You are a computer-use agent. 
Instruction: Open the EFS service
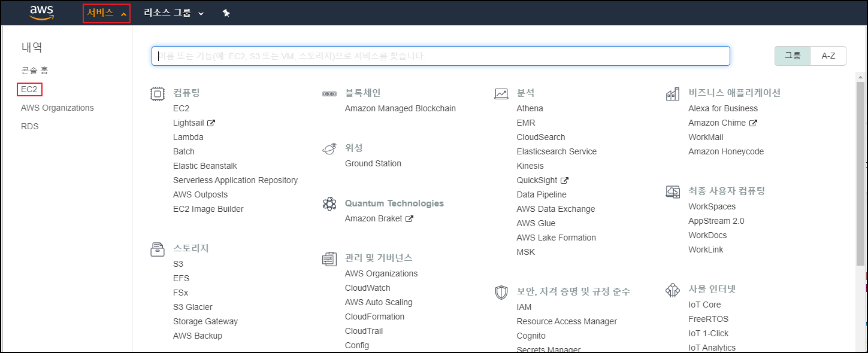coord(181,278)
